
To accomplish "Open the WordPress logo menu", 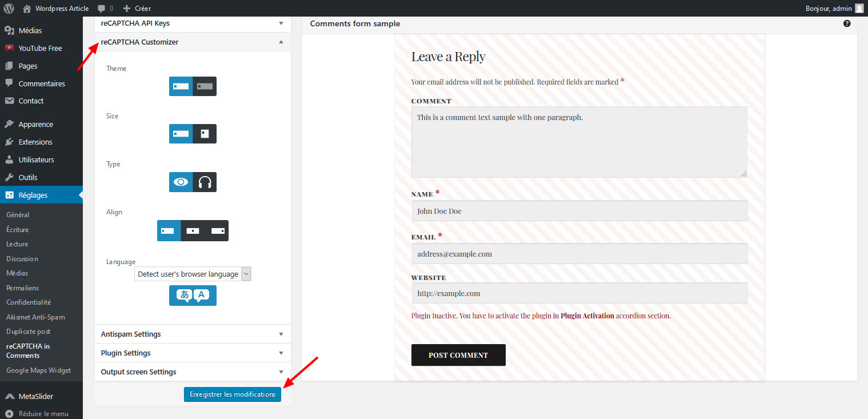I will pos(9,8).
